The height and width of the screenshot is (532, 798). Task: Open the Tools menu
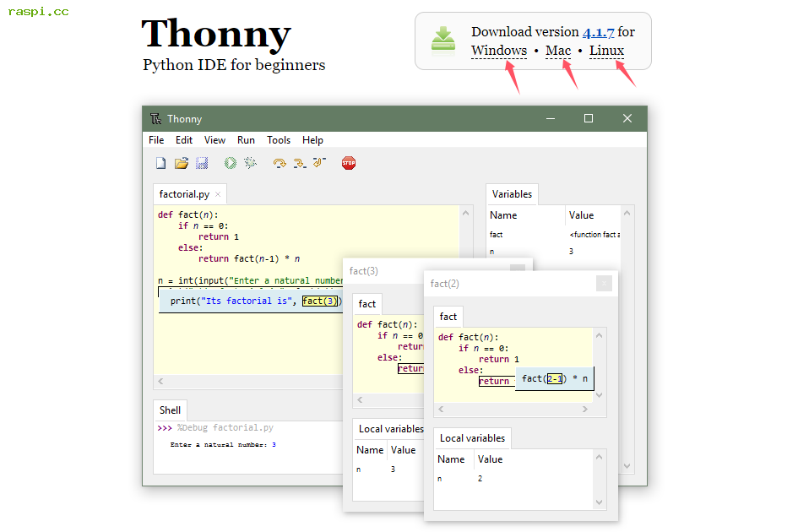click(x=279, y=140)
